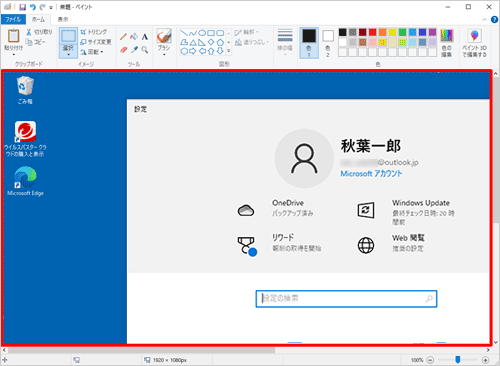Open Paint help question mark icon
The image size is (500, 366).
coord(494,20)
